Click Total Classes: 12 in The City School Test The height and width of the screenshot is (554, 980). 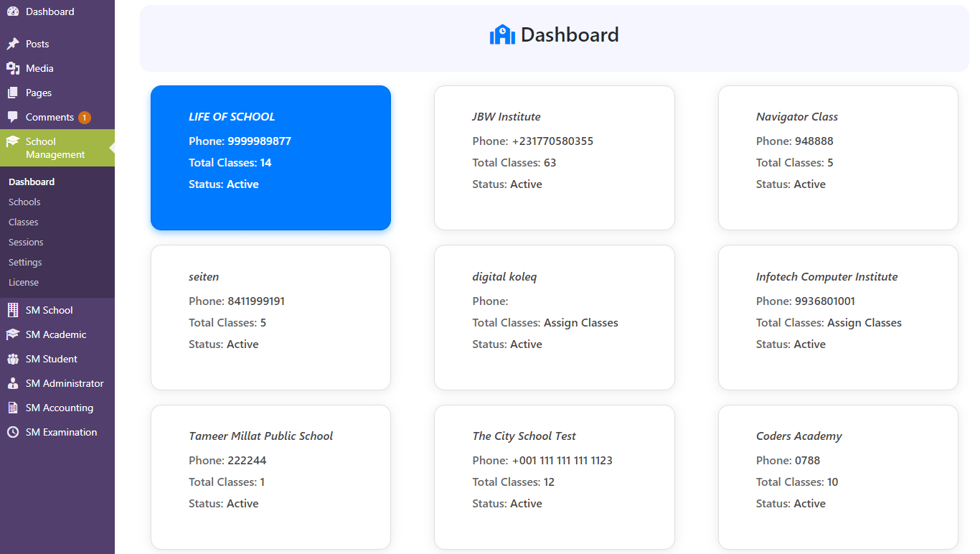514,482
